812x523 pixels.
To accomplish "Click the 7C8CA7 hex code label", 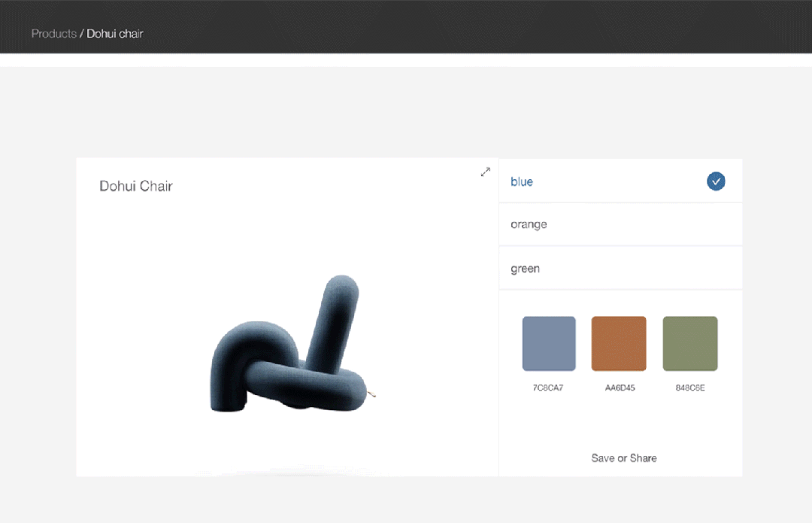I will pyautogui.click(x=548, y=388).
